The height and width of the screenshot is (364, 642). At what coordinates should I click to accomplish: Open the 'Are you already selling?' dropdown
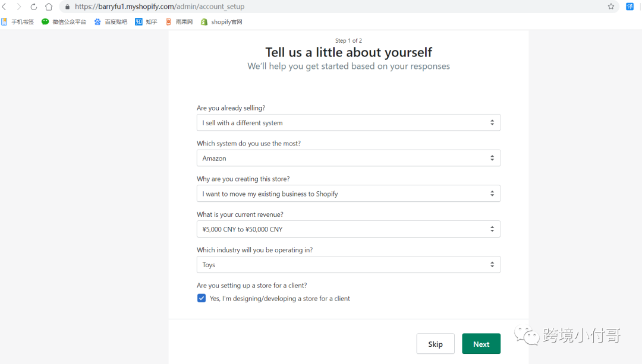[348, 123]
